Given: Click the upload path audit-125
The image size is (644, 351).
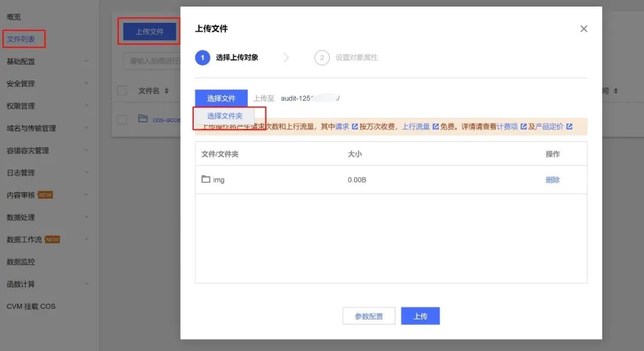Looking at the screenshot, I should tap(310, 98).
